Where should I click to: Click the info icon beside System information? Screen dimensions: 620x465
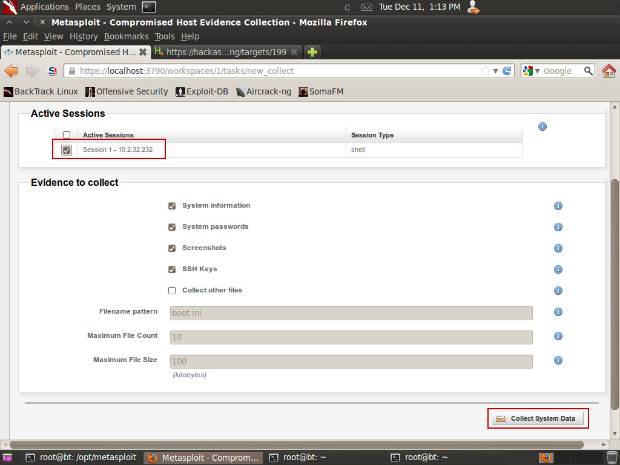558,206
